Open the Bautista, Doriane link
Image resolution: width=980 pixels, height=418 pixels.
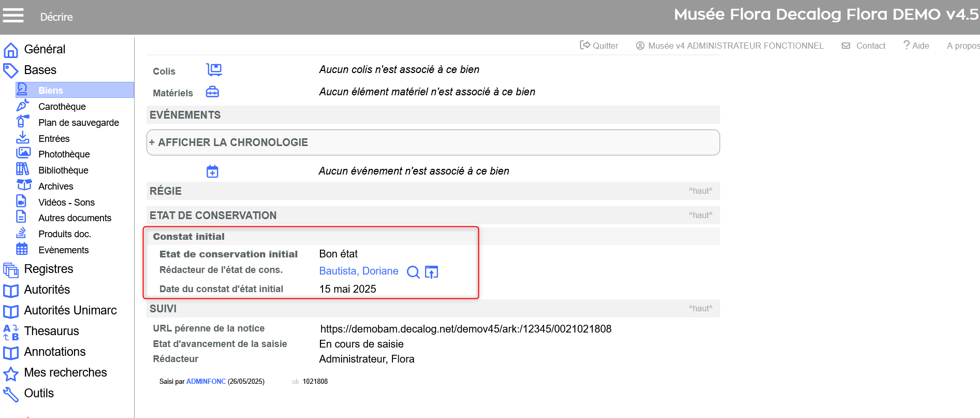click(358, 271)
